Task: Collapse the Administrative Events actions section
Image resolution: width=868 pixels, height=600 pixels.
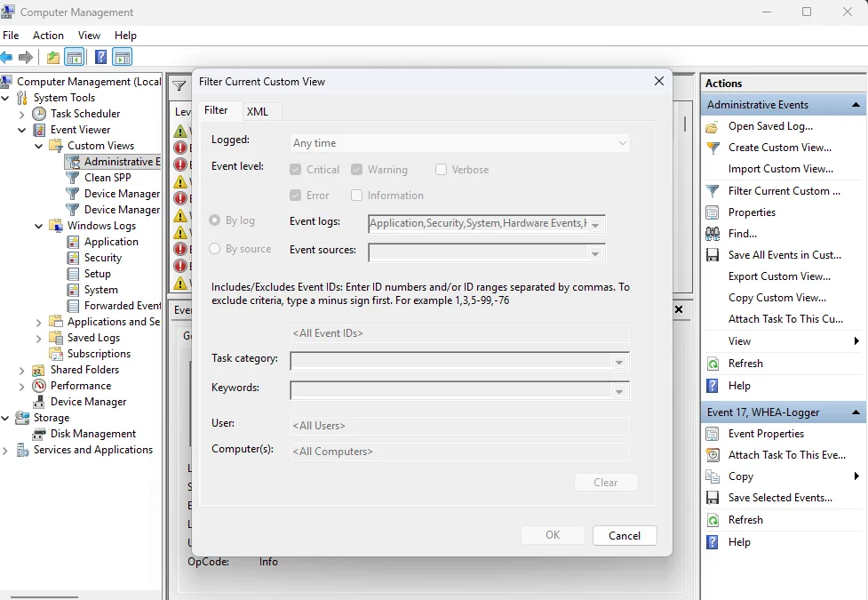Action: (x=856, y=105)
